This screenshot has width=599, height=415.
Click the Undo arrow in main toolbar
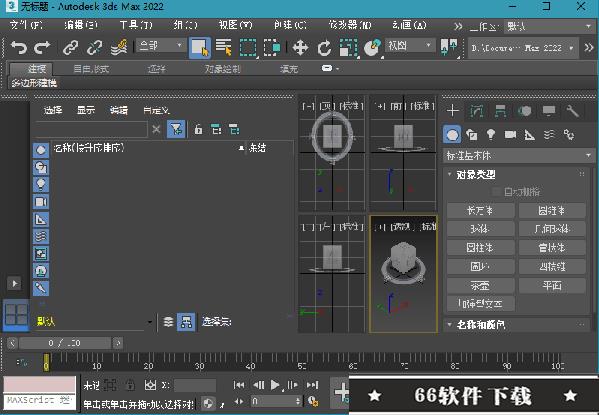click(x=18, y=48)
